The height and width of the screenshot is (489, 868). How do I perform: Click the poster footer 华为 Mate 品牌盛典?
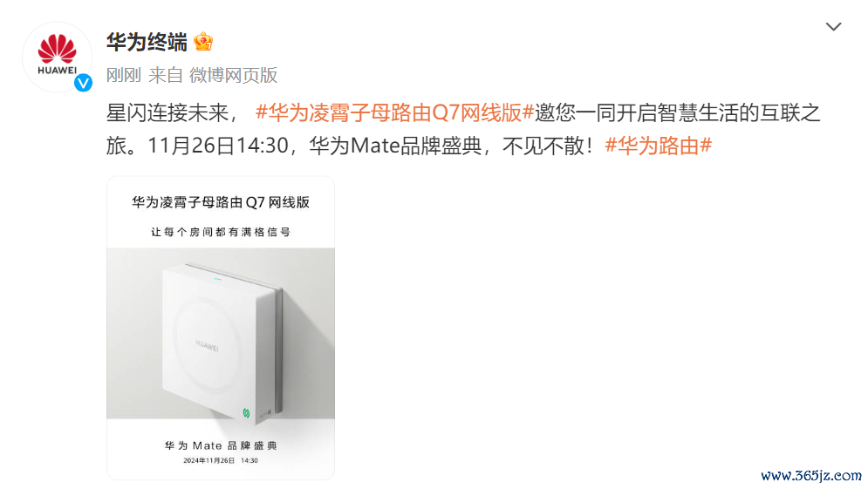[x=221, y=446]
